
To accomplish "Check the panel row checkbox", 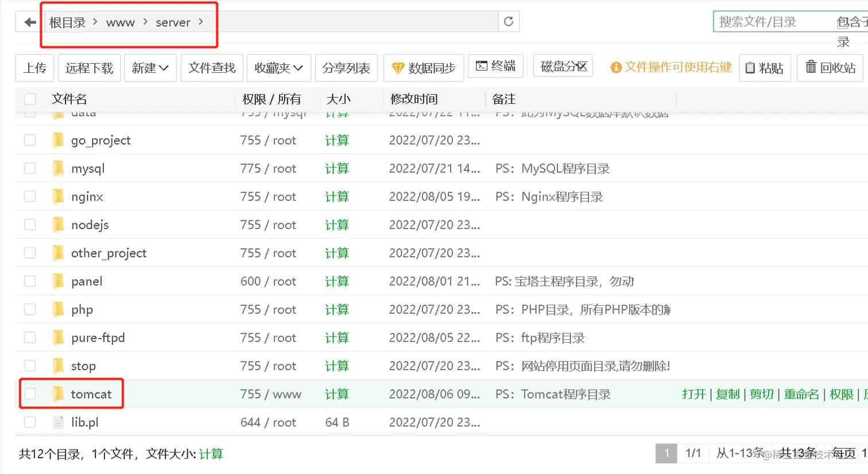I will point(30,281).
